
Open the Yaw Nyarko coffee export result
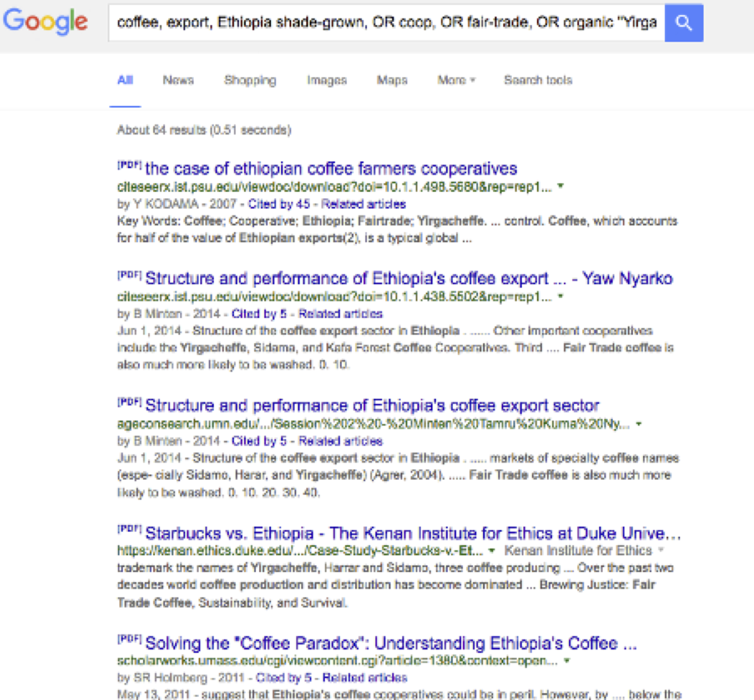409,279
